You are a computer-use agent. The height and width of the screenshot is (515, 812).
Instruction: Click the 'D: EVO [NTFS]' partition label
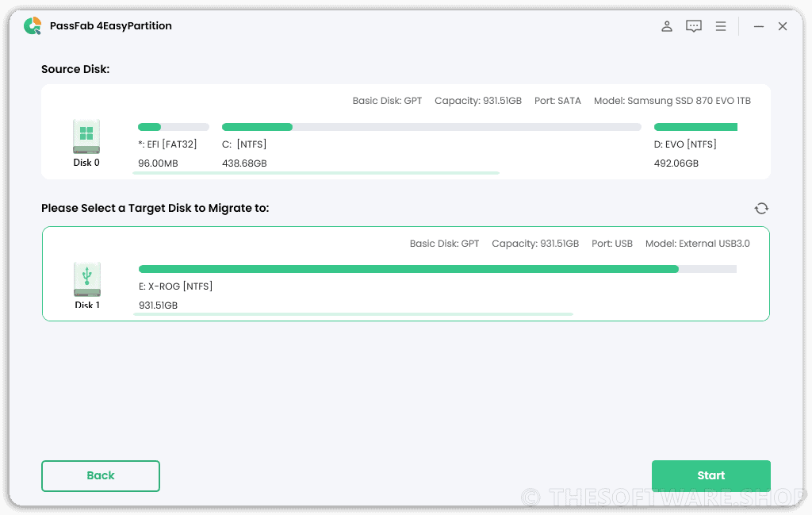click(x=685, y=144)
